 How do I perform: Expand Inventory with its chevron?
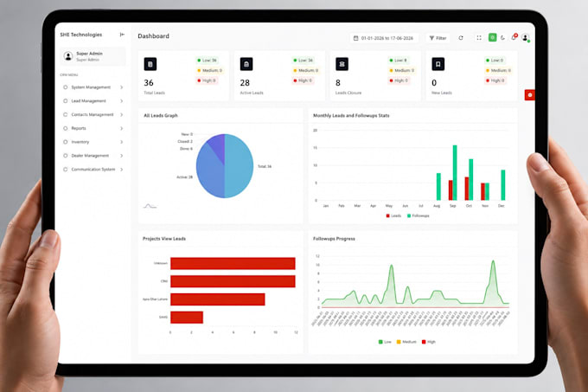[x=122, y=142]
